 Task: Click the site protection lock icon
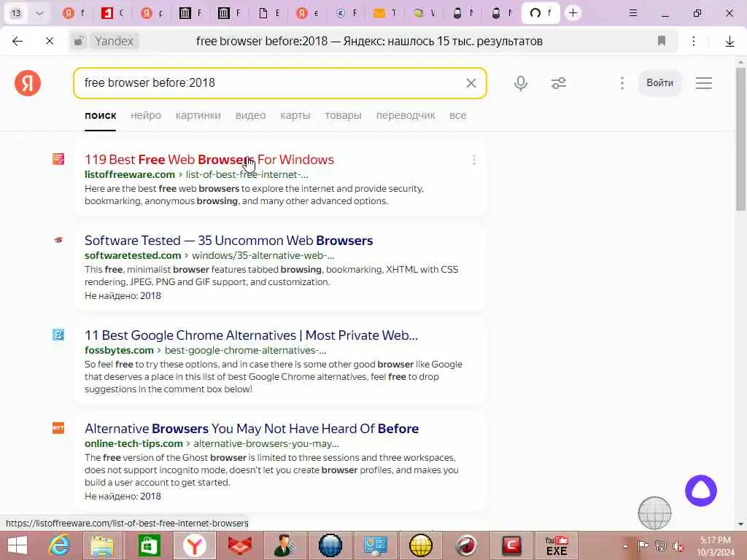pyautogui.click(x=79, y=42)
